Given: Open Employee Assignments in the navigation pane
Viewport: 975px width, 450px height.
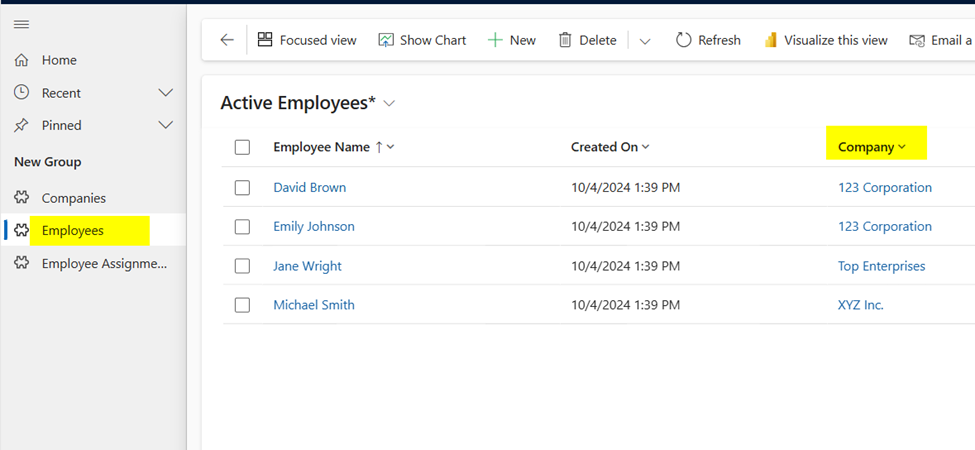Looking at the screenshot, I should pos(104,264).
